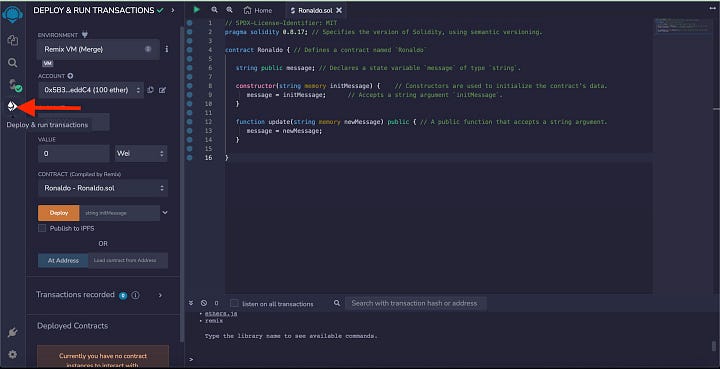This screenshot has width=720, height=369.
Task: Copy the account address to clipboard
Action: point(151,90)
